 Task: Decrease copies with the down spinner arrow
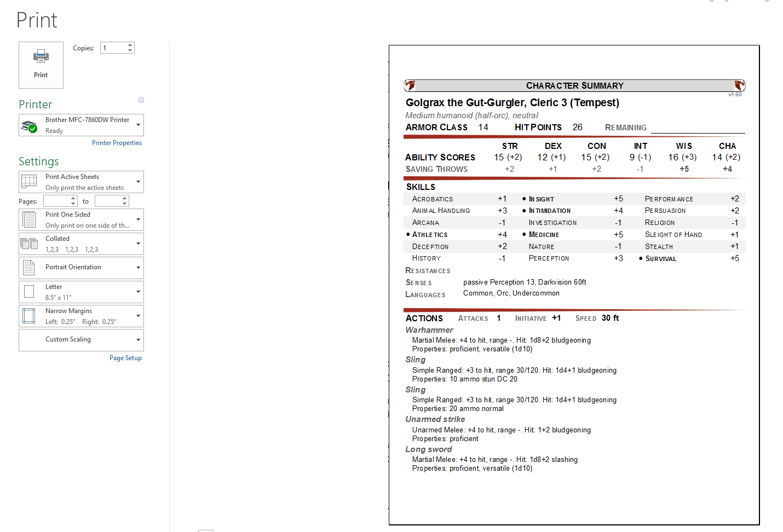pyautogui.click(x=130, y=50)
